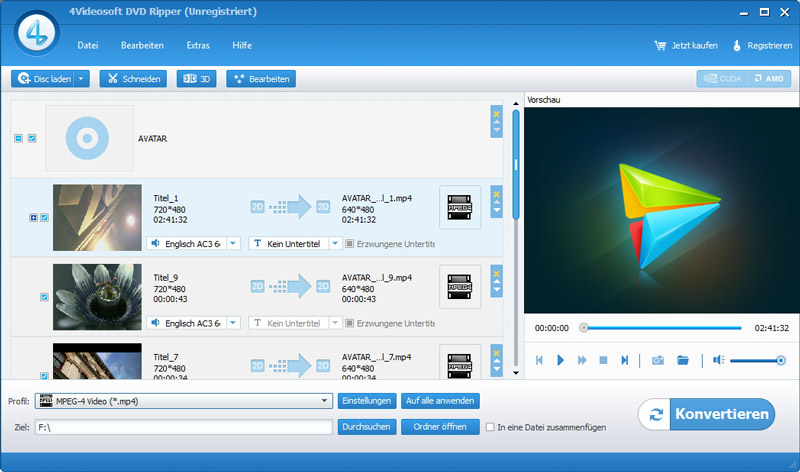Toggle the AVATAR disc checkbox
Viewport: 800px width, 472px height.
point(32,138)
